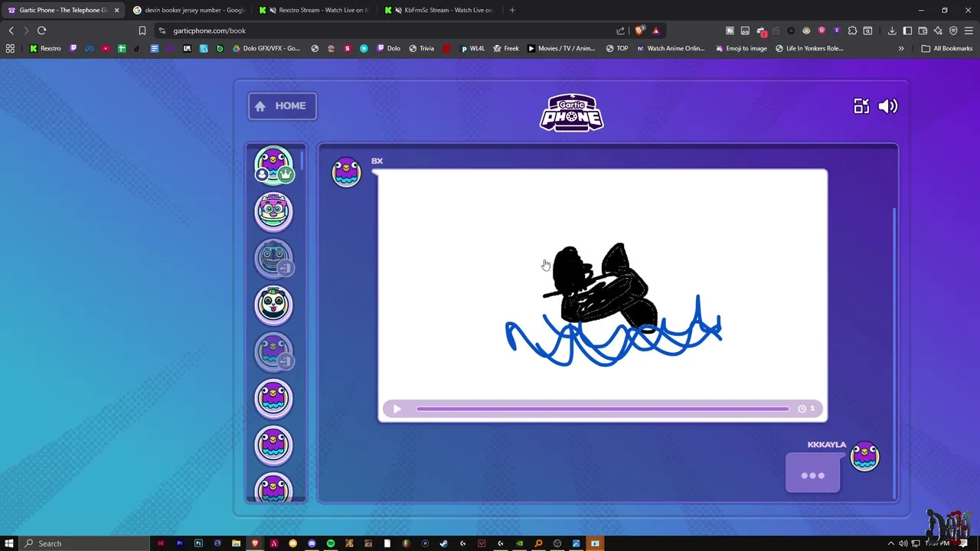The image size is (980, 551).
Task: Switch to the Rexstro Stream tab
Action: coord(313,10)
